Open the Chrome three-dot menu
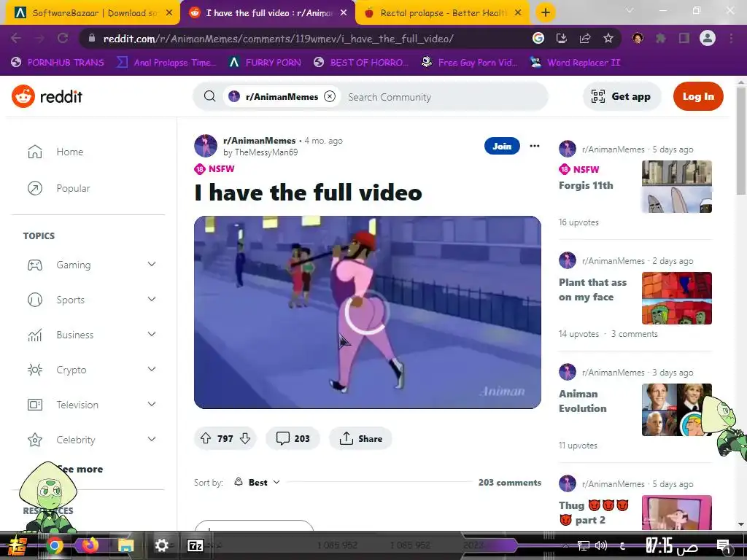This screenshot has width=747, height=560. click(x=731, y=38)
